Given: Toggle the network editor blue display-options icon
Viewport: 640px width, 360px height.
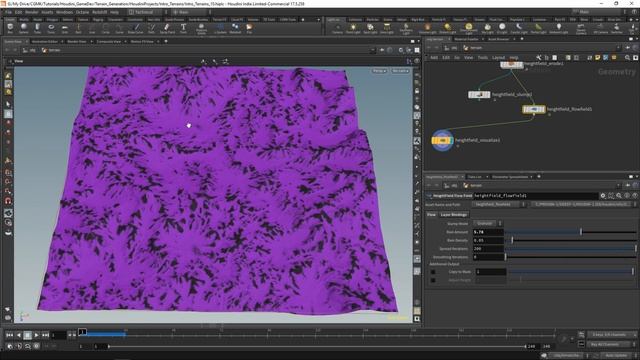Looking at the screenshot, I should tap(606, 58).
